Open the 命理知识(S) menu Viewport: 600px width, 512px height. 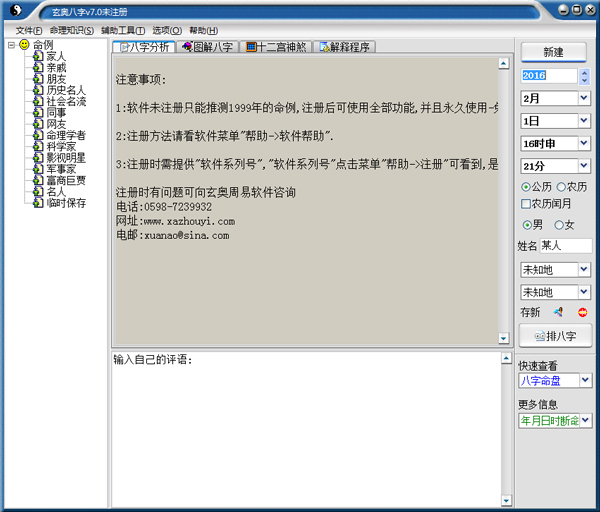pyautogui.click(x=72, y=31)
